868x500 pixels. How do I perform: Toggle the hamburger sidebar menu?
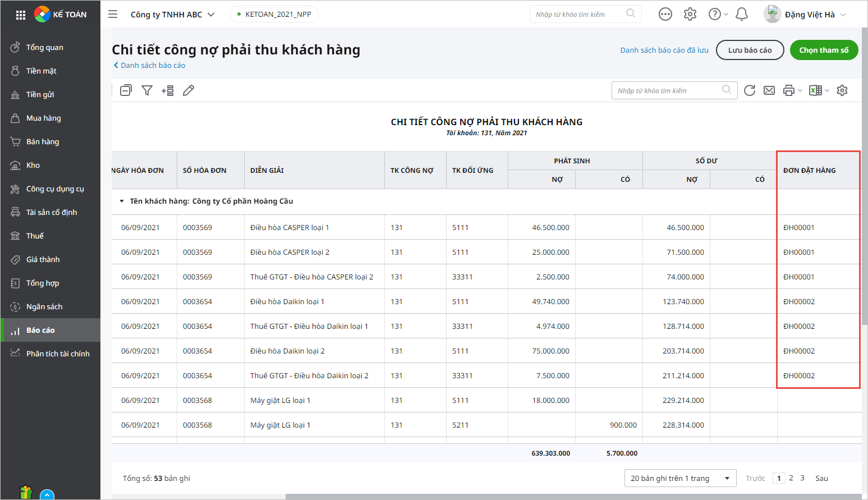[x=113, y=14]
